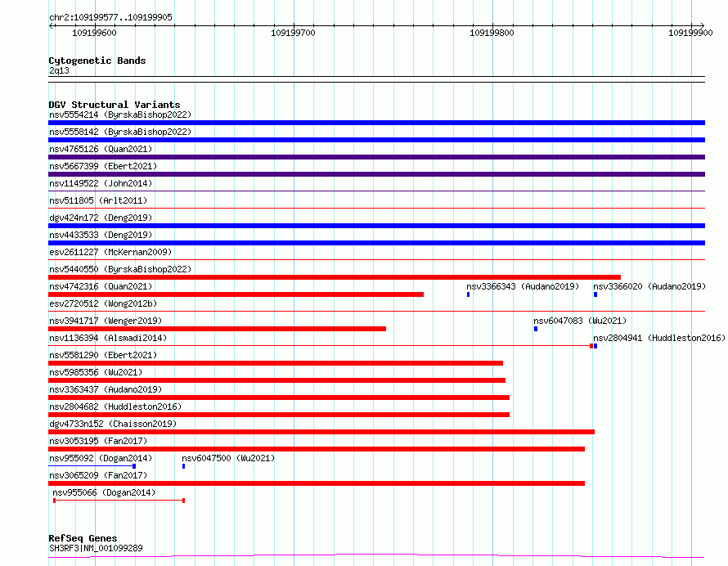
Task: Click the nsv3363437 (Audano2019) label
Action: click(x=106, y=389)
